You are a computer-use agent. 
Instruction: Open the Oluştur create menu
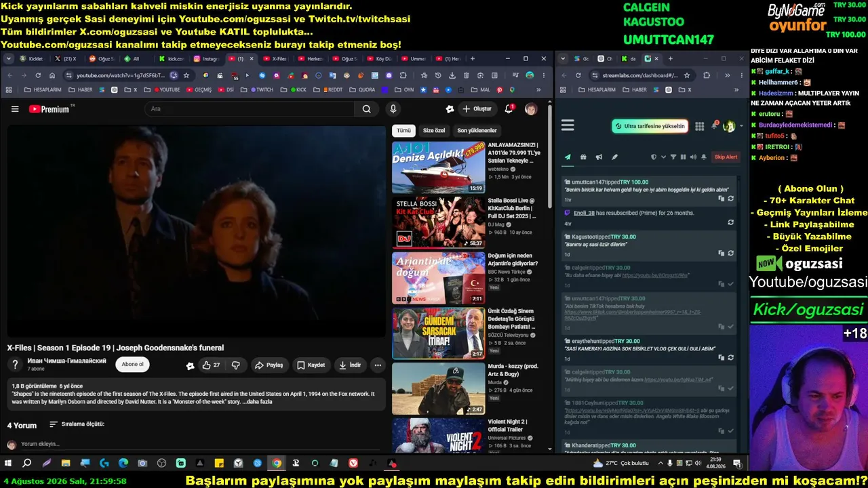477,109
